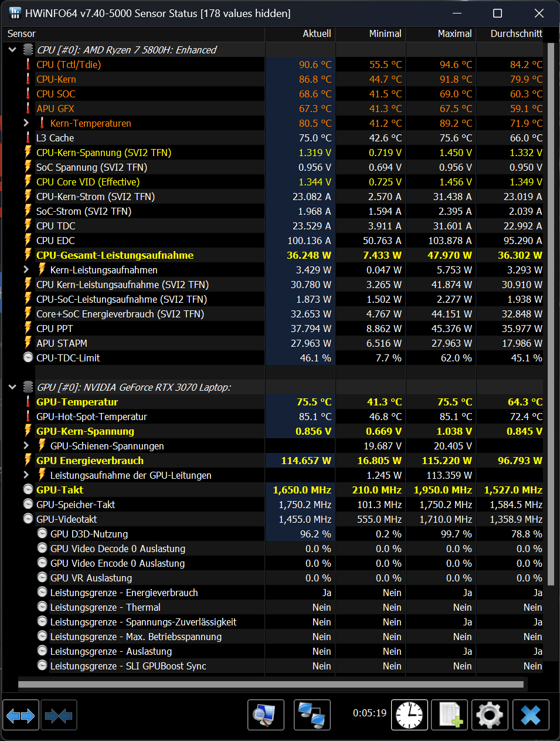Image resolution: width=560 pixels, height=741 pixels.
Task: Start logging with the sheet plus icon
Action: coord(450,715)
